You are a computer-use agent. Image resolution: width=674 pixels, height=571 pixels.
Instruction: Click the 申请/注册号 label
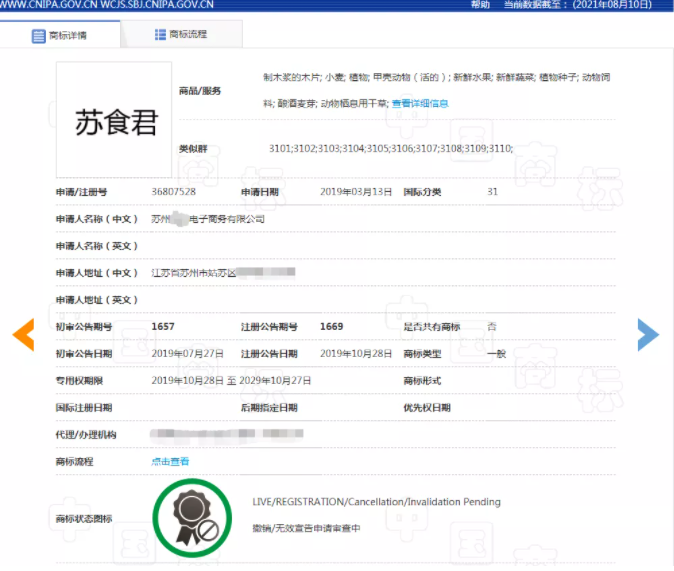(x=82, y=192)
